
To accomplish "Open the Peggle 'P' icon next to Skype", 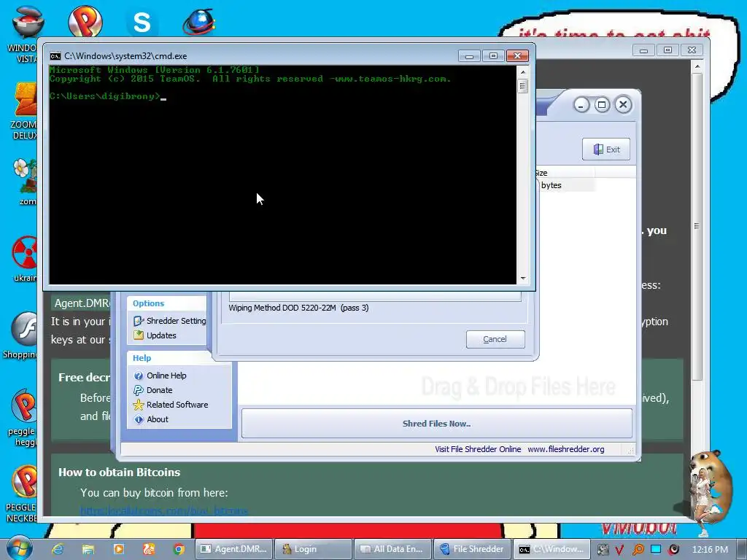I will pyautogui.click(x=85, y=21).
